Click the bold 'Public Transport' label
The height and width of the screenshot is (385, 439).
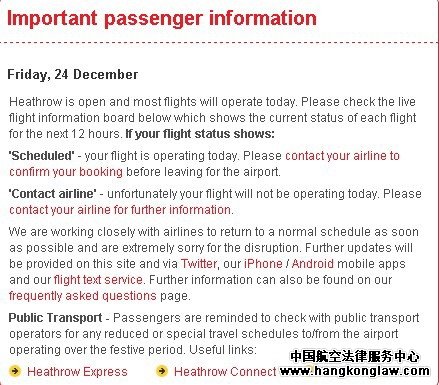tap(55, 318)
